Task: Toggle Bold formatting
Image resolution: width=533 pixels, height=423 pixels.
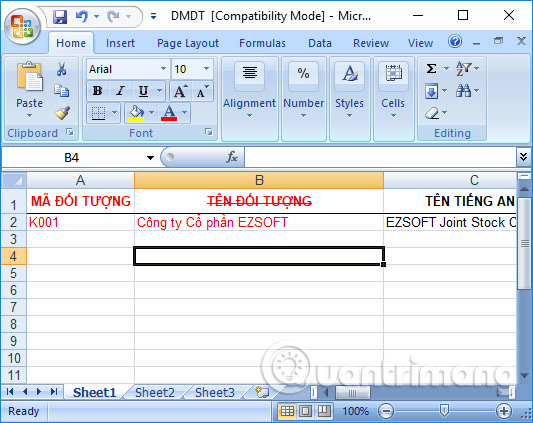Action: click(98, 91)
